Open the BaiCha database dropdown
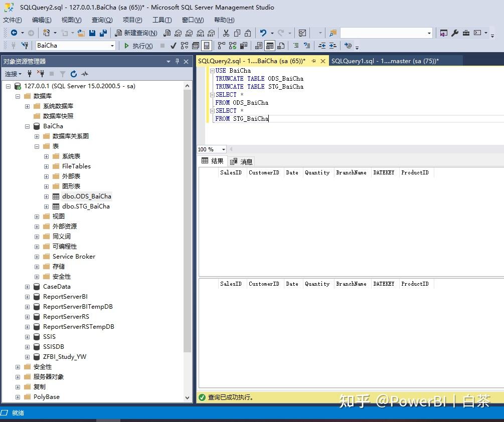The width and height of the screenshot is (504, 422). (x=112, y=46)
